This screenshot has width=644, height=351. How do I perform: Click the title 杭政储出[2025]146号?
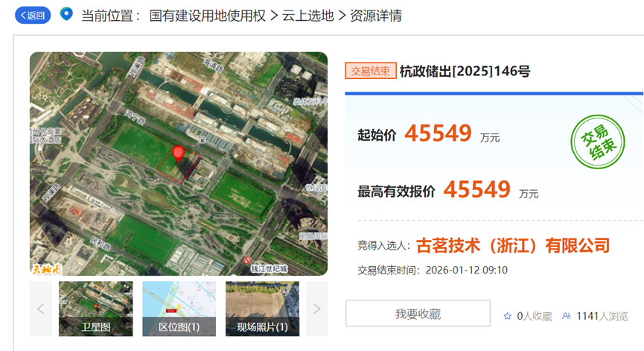(465, 72)
